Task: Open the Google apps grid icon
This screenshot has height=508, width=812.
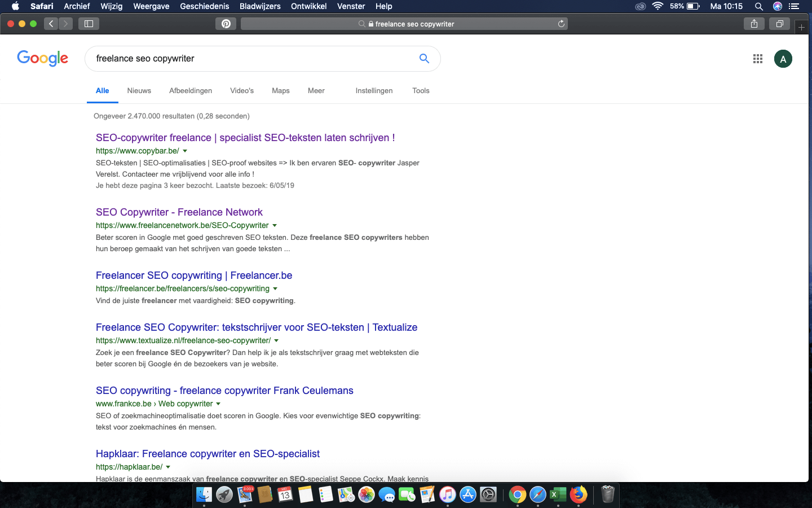Action: coord(758,59)
